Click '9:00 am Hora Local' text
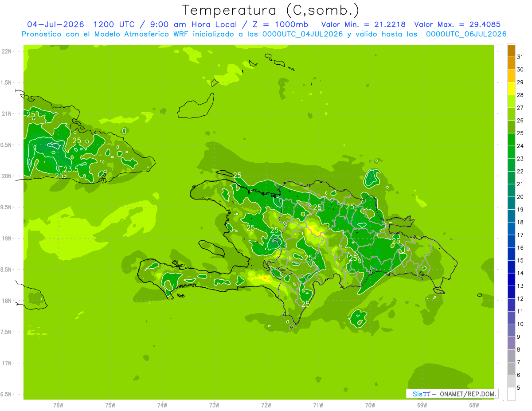532x411 pixels. (x=194, y=24)
